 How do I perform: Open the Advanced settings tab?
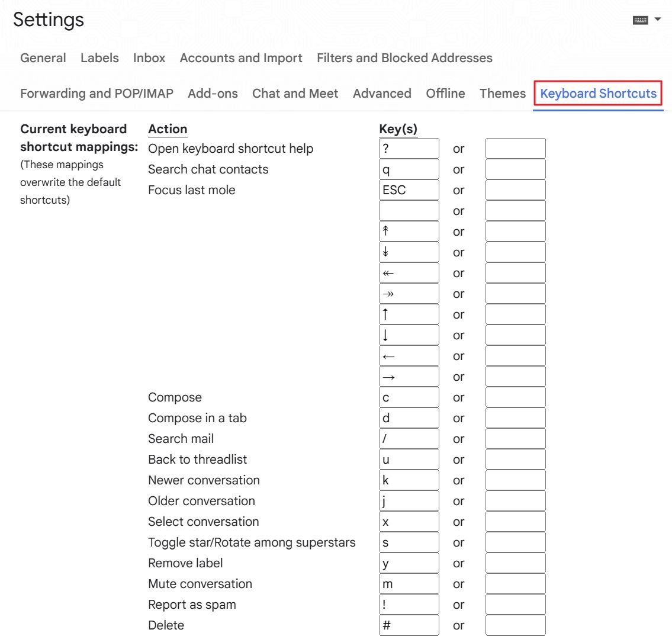[x=382, y=94]
